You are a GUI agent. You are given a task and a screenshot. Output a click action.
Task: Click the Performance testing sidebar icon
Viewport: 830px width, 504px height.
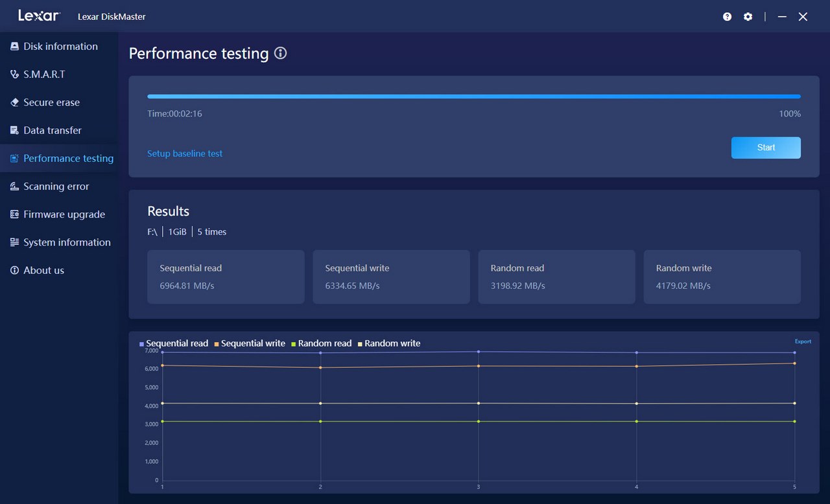coord(14,158)
